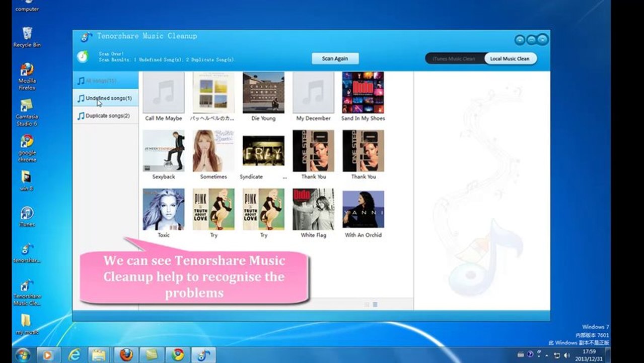Click the 'Call Me Maybe' song title
Viewport: 644px width, 363px height.
click(164, 118)
